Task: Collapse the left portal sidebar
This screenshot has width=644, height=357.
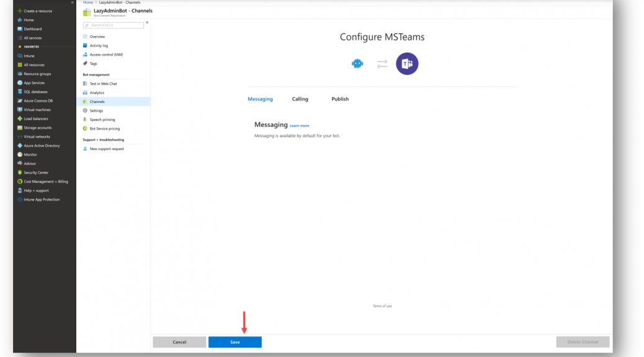Action: coord(73,2)
